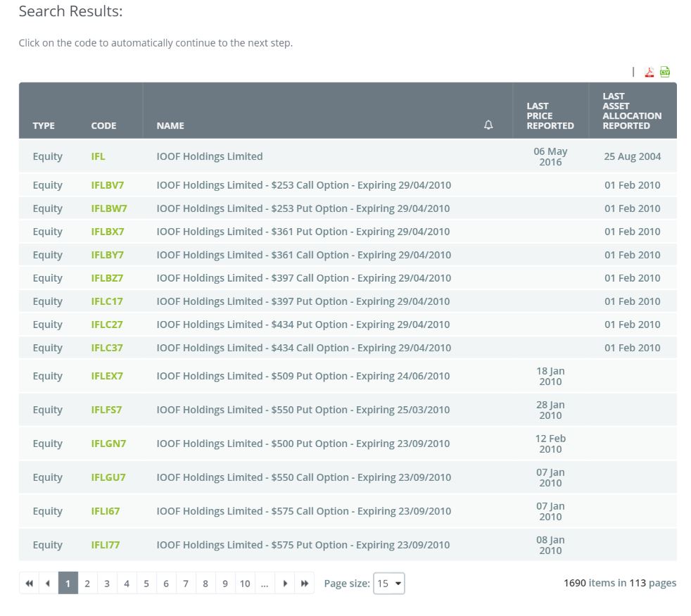
Task: Choose the IFLEX7 equity code
Action: (107, 376)
